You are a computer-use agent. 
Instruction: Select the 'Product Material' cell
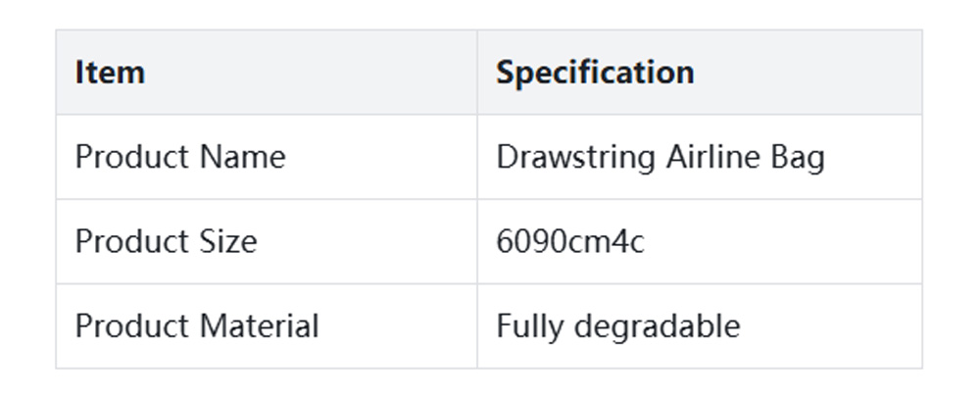pos(197,325)
